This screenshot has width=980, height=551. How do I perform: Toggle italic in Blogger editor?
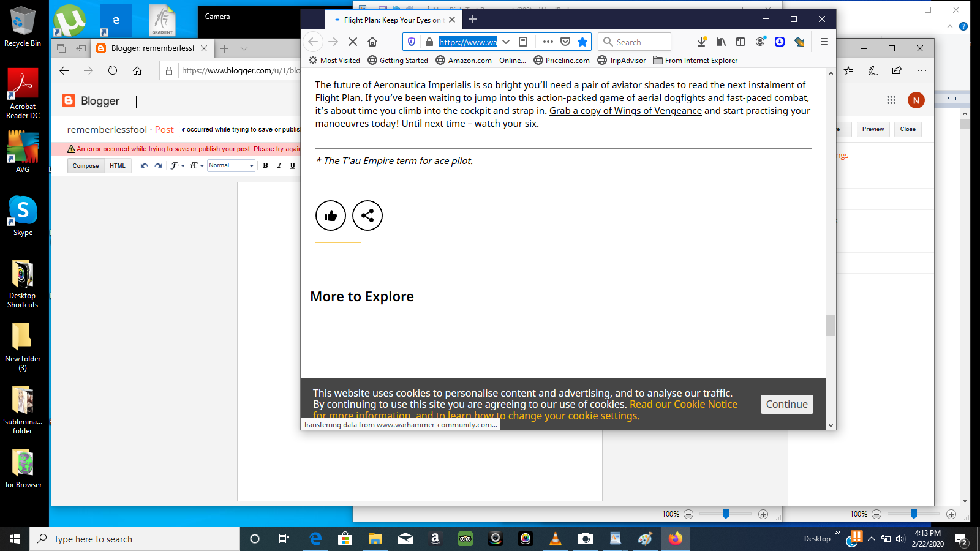pyautogui.click(x=279, y=165)
